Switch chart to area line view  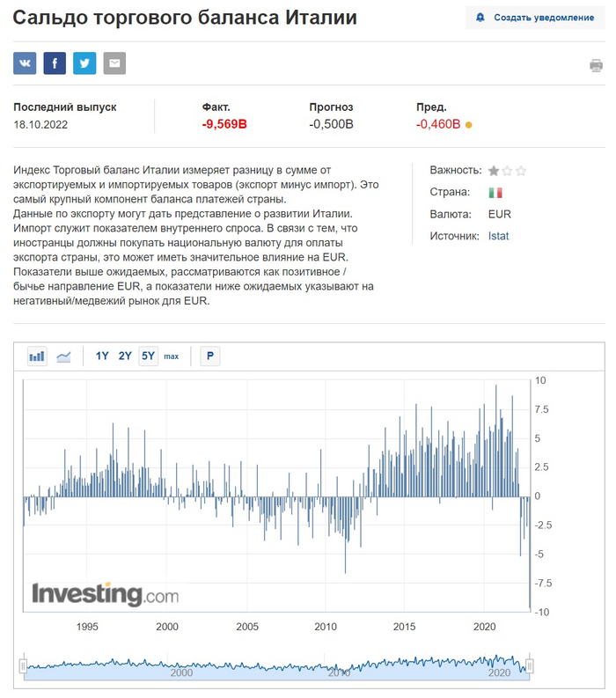(x=63, y=356)
